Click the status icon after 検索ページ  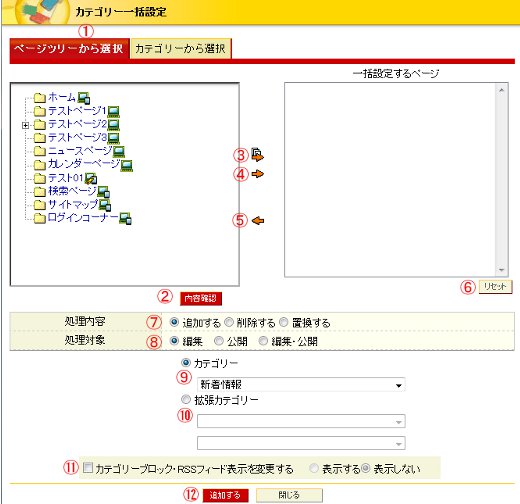click(103, 192)
